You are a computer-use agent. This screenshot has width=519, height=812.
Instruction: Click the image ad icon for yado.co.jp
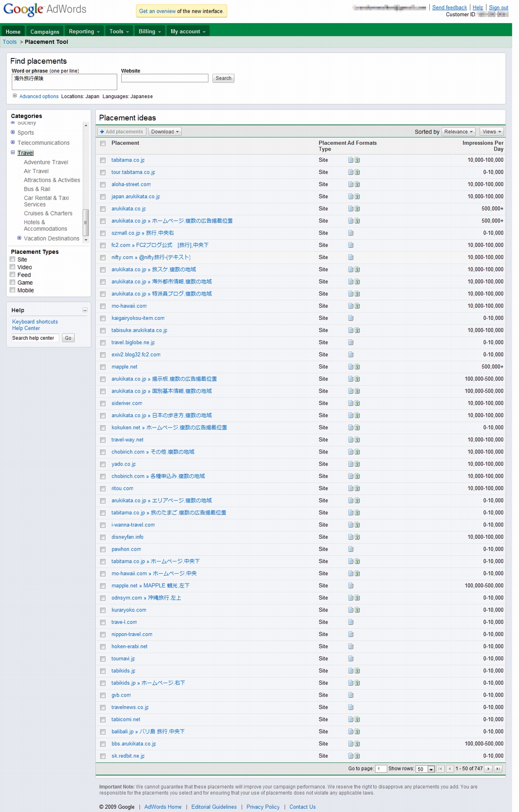(x=357, y=464)
